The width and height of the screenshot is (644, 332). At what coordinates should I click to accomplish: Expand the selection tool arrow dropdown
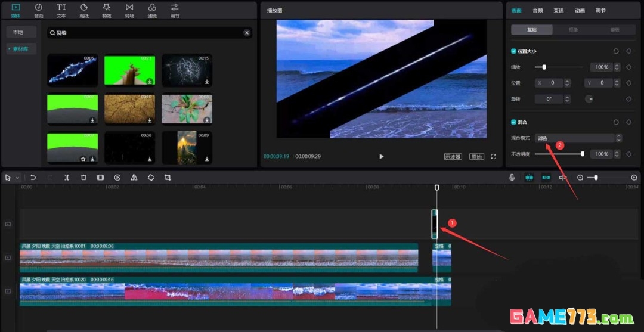tap(17, 178)
